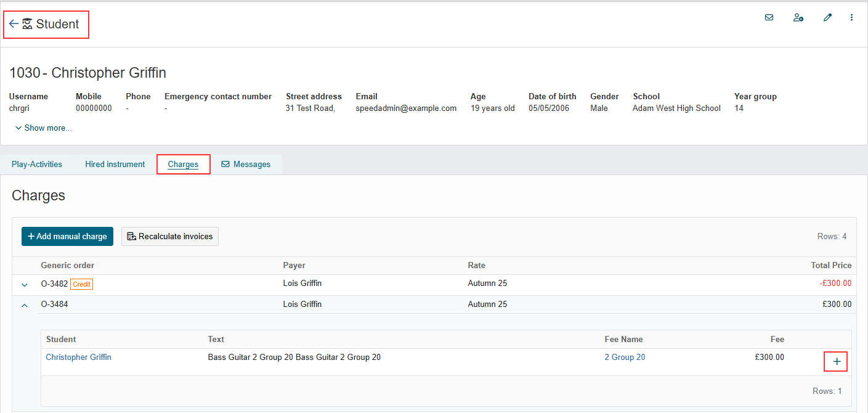Click the Credit badge on O-3482
This screenshot has height=413, width=868.
coord(81,284)
